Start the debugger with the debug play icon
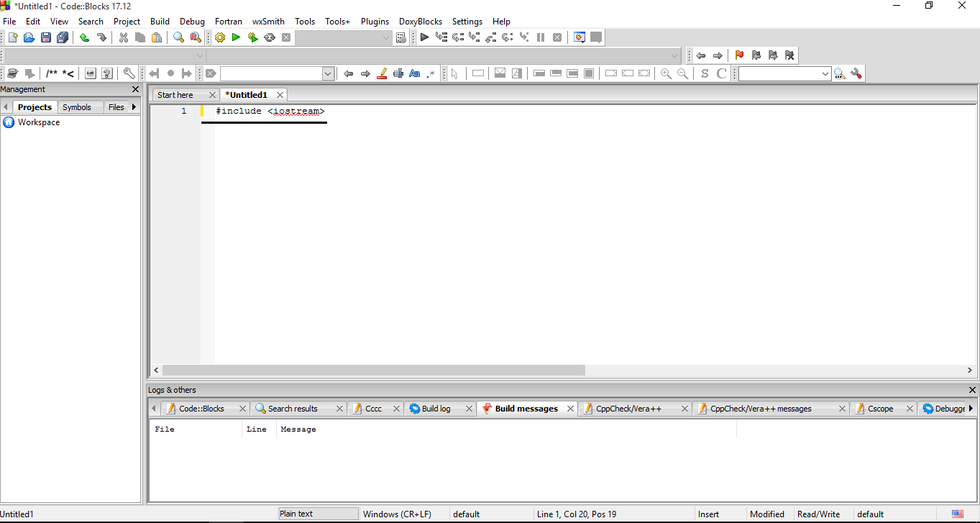980x523 pixels. point(424,37)
